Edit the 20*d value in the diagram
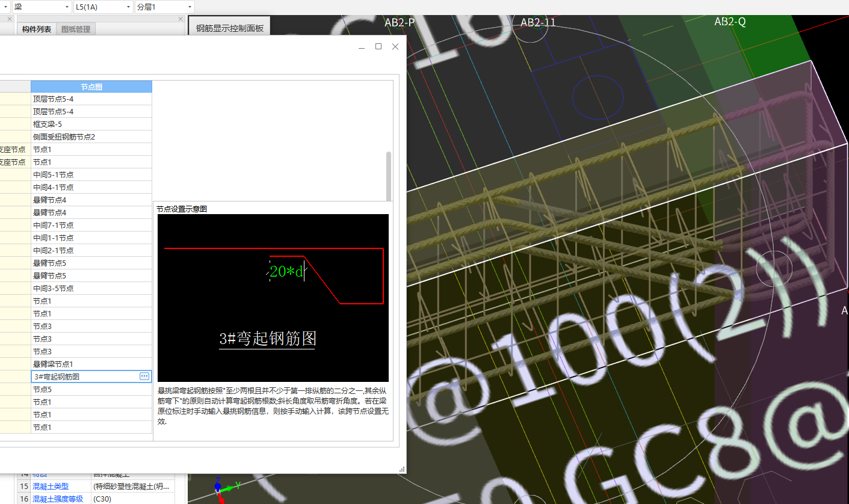 [287, 271]
